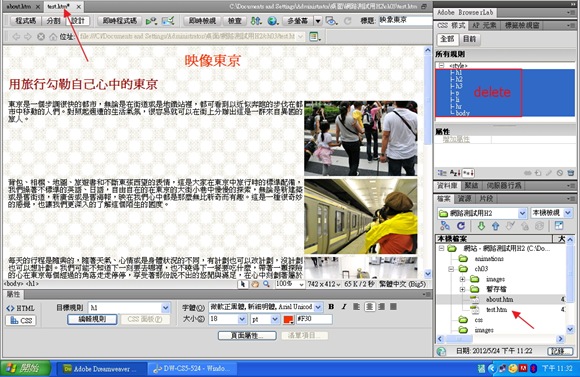Screen dimensions: 580x377
Task: Toggle align center button in properties
Action: [369, 307]
